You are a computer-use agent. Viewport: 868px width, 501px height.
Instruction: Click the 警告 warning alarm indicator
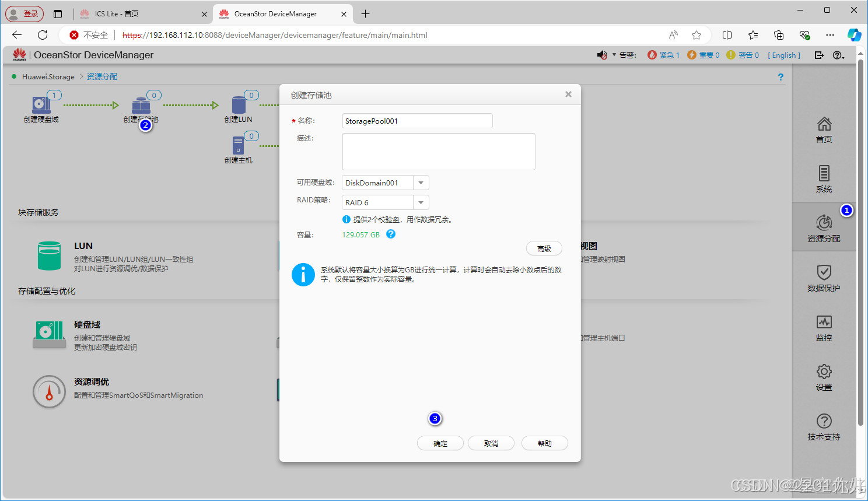pos(743,55)
